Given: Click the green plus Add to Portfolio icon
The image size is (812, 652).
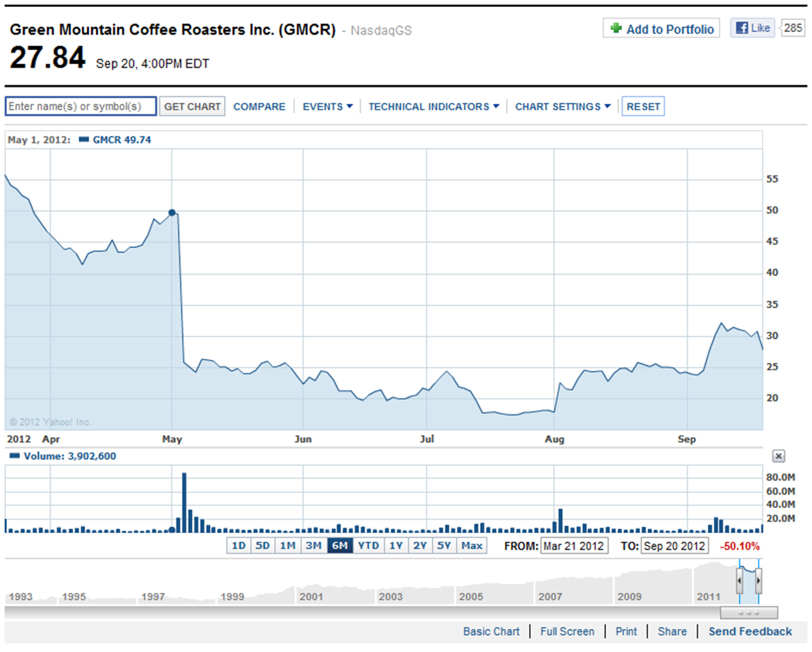Looking at the screenshot, I should click(x=616, y=28).
